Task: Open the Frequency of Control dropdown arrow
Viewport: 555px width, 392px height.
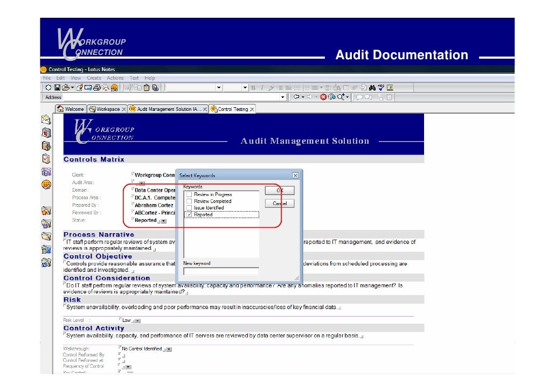Action: [128, 367]
